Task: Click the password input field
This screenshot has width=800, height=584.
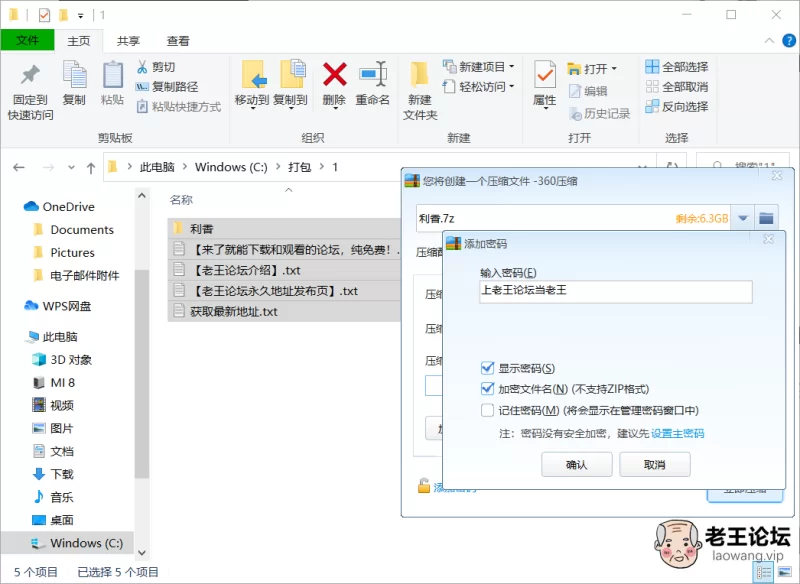Action: pyautogui.click(x=615, y=291)
